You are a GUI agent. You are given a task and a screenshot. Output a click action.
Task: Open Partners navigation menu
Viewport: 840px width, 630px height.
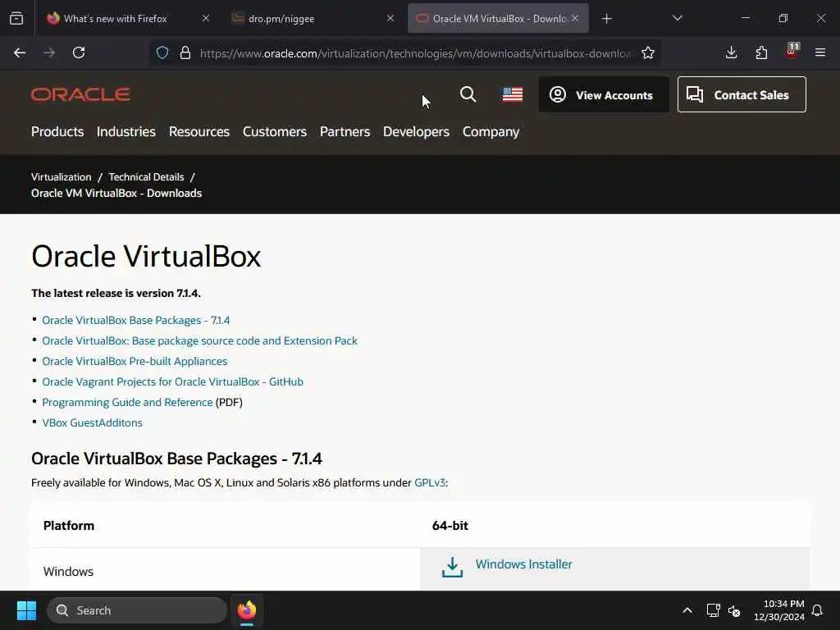(345, 132)
